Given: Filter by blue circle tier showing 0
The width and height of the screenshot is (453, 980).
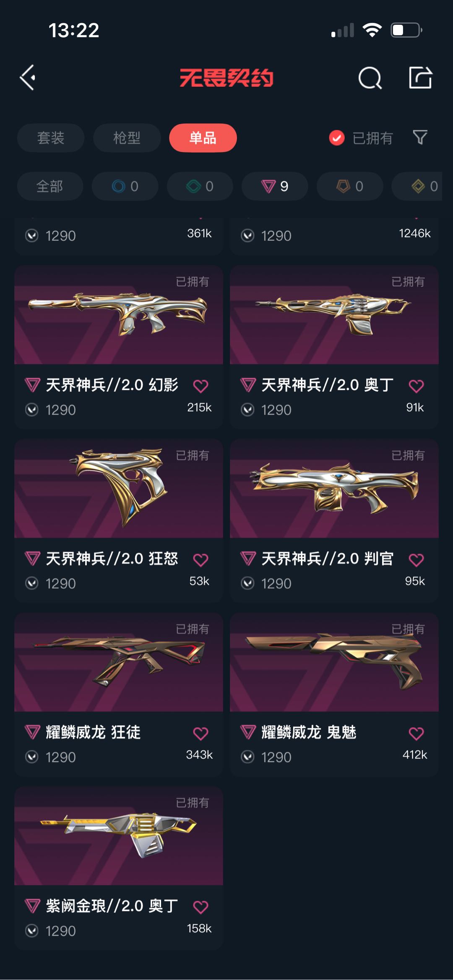Looking at the screenshot, I should [x=125, y=186].
